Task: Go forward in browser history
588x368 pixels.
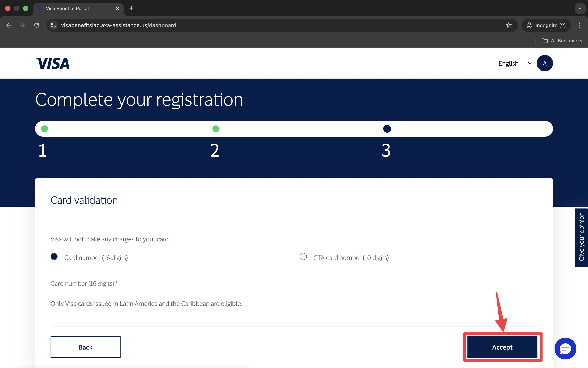Action: (23, 25)
